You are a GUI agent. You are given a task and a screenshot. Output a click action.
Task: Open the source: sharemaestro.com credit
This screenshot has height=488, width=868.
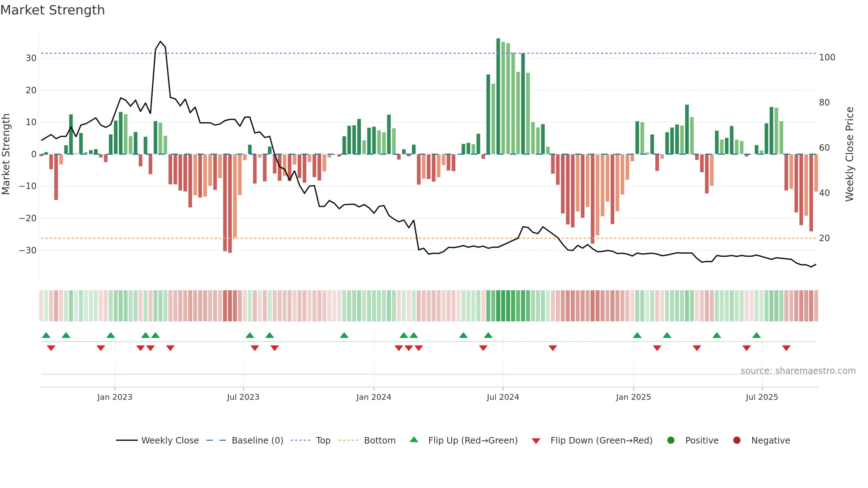click(x=798, y=371)
